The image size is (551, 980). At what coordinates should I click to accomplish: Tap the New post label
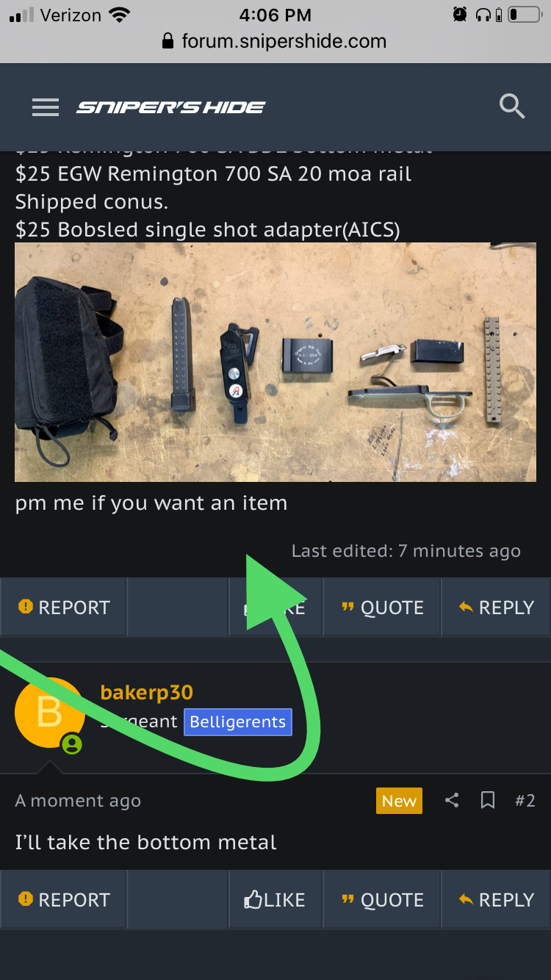click(x=399, y=801)
